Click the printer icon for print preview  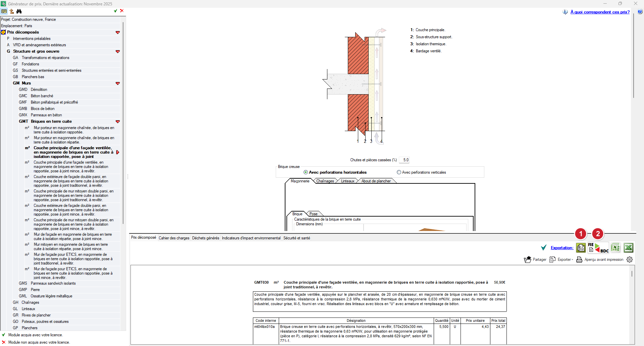click(x=579, y=259)
